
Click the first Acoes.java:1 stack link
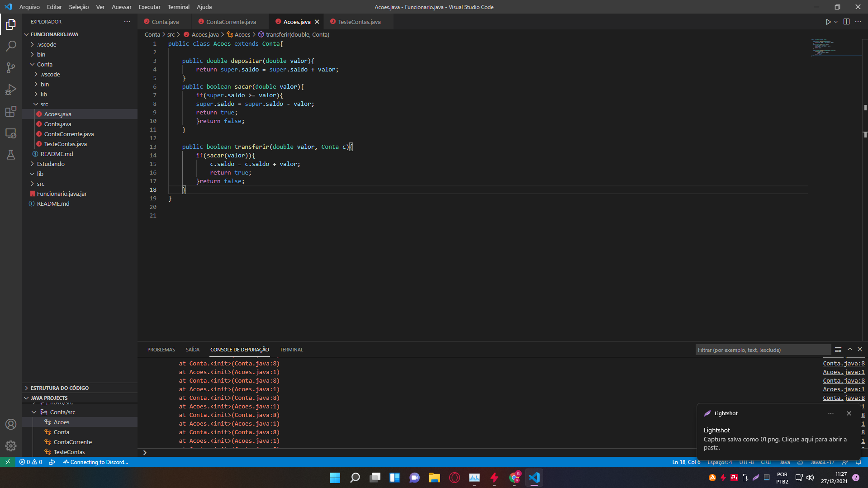click(x=844, y=372)
